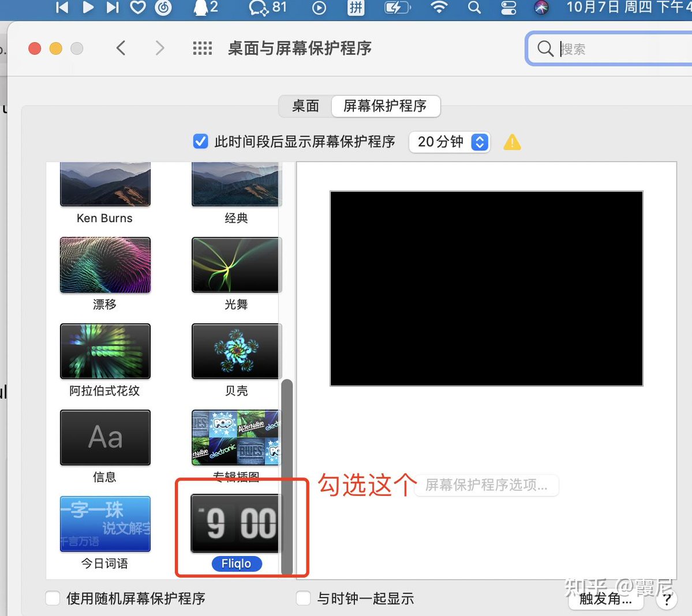Select the Fliqlo flip clock thumbnail
This screenshot has height=616, width=692.
[x=235, y=524]
